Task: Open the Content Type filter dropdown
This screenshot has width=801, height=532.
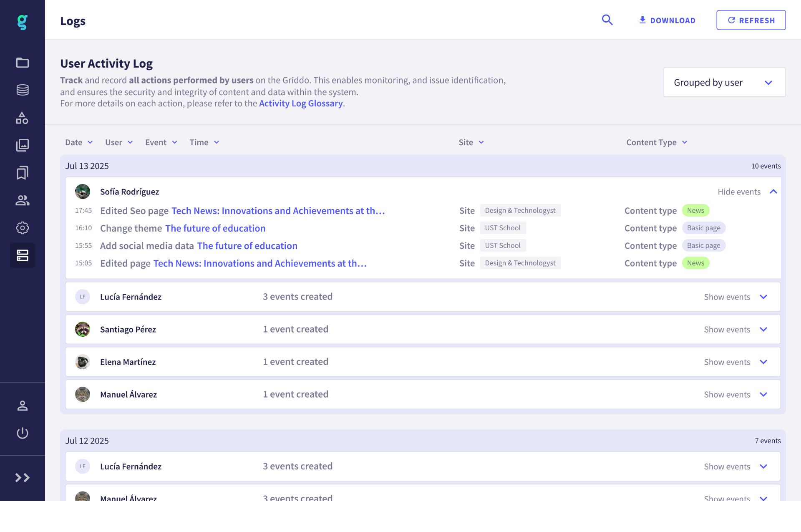Action: pos(656,142)
